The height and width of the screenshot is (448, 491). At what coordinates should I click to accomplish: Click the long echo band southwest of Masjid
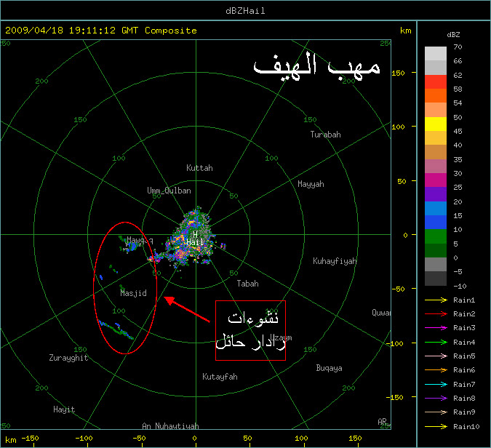116,329
